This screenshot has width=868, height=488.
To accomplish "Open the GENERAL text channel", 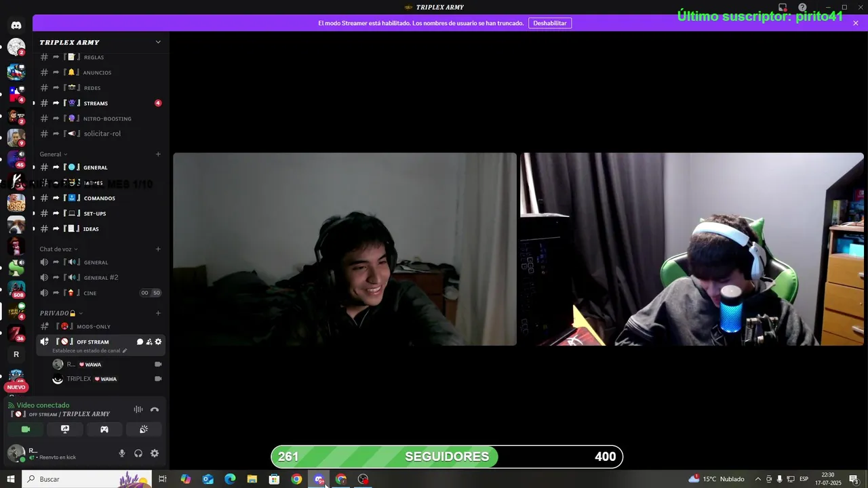I will tap(100, 167).
